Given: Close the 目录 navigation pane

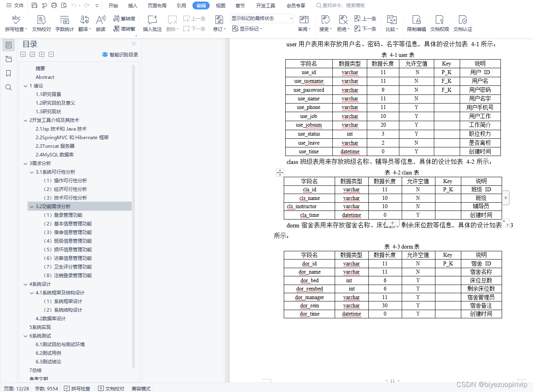Looking at the screenshot, I should 134,44.
